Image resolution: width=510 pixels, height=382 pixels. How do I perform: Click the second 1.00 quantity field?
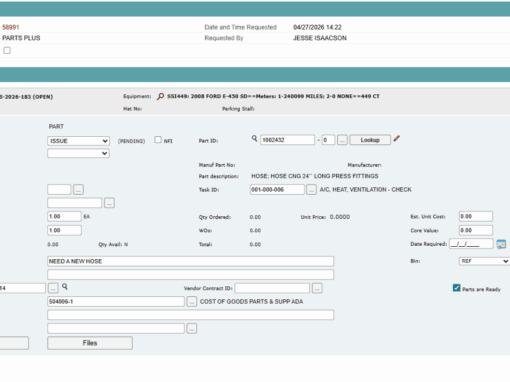[64, 230]
